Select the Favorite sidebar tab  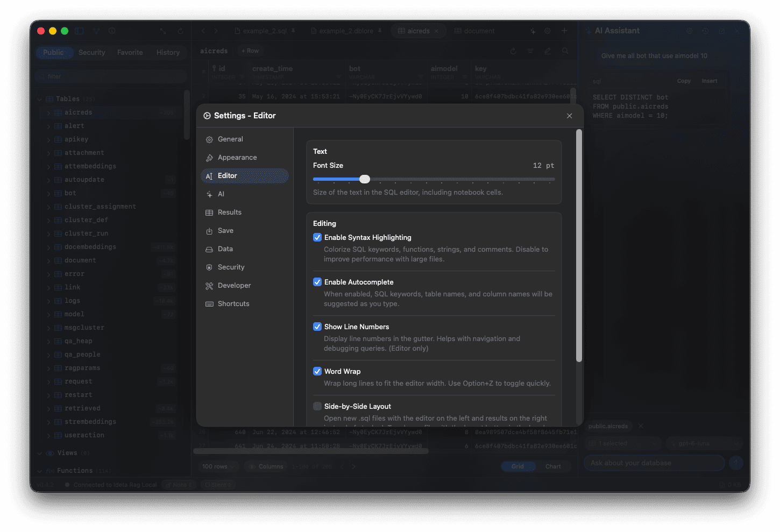coord(130,53)
